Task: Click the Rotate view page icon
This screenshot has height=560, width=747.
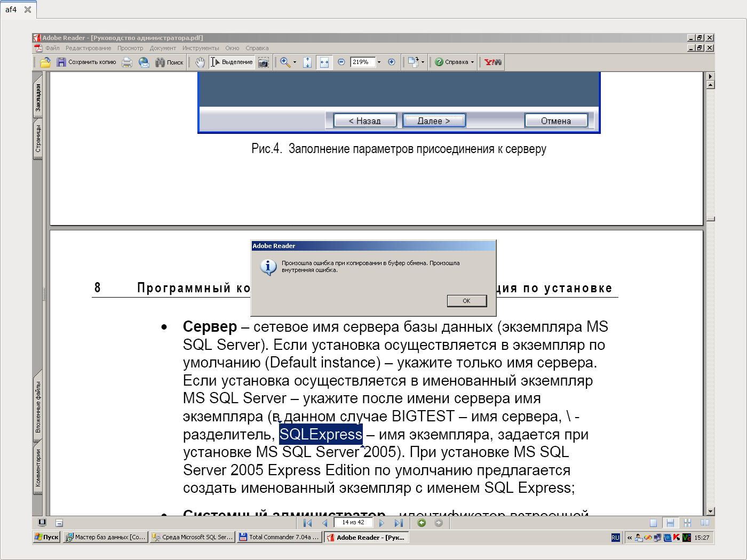Action: (x=413, y=62)
